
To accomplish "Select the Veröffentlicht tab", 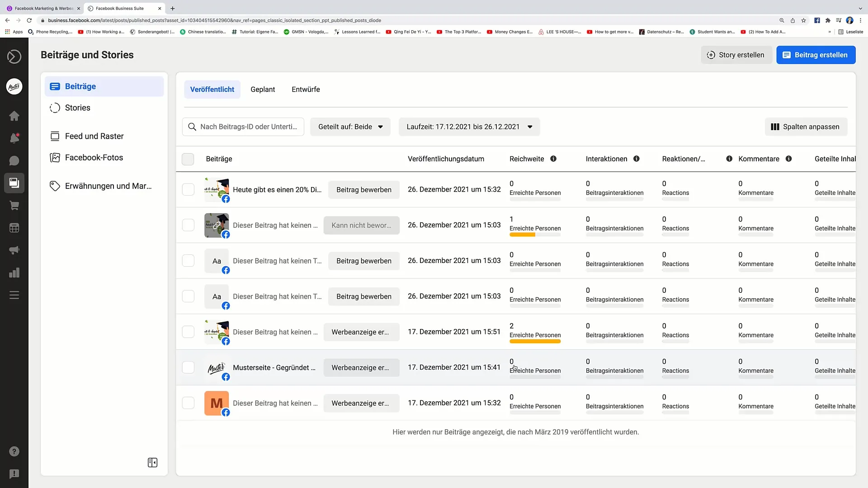I will point(212,89).
